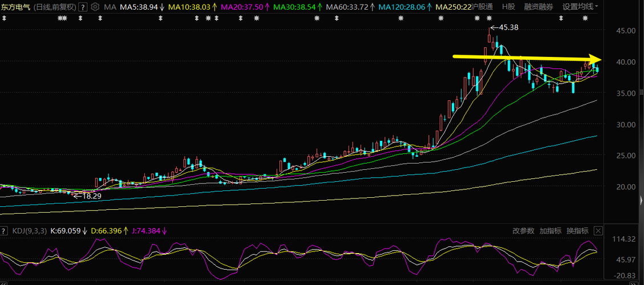Click the (日线,前复权) period label
644x285 pixels.
pyautogui.click(x=54, y=7)
